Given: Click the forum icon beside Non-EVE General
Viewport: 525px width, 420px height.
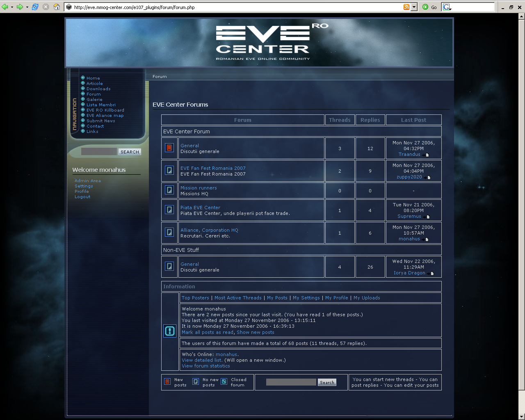Looking at the screenshot, I should point(169,267).
